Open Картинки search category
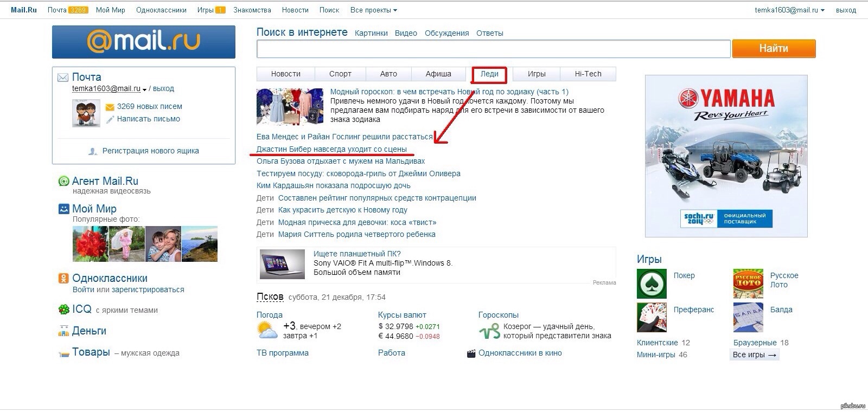868x412 pixels. coord(371,33)
